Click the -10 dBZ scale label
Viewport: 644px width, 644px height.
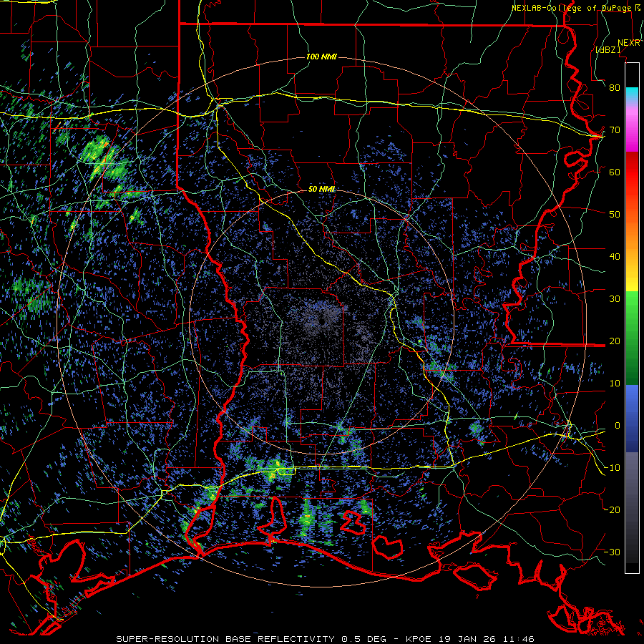(612, 467)
